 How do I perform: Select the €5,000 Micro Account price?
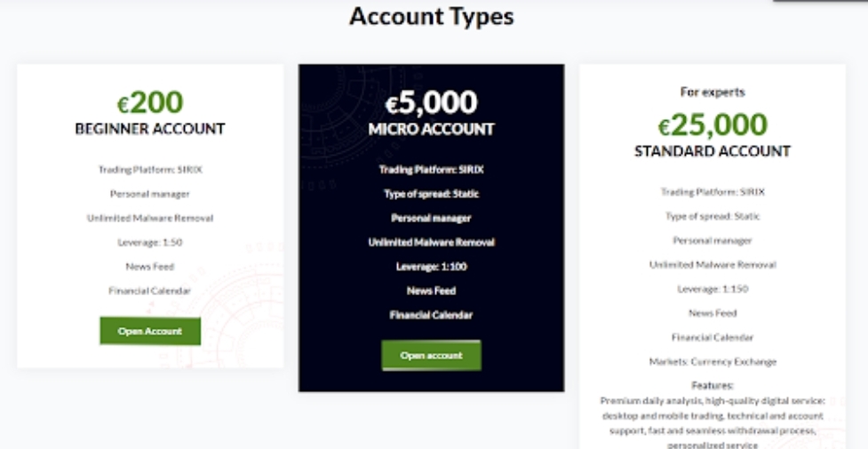point(431,102)
